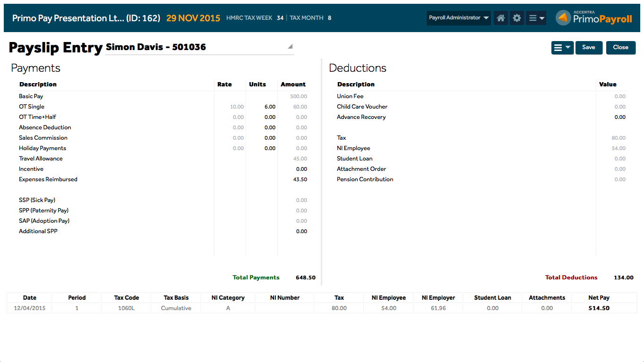Image resolution: width=644 pixels, height=362 pixels.
Task: Click the Home icon in header
Action: pos(501,18)
